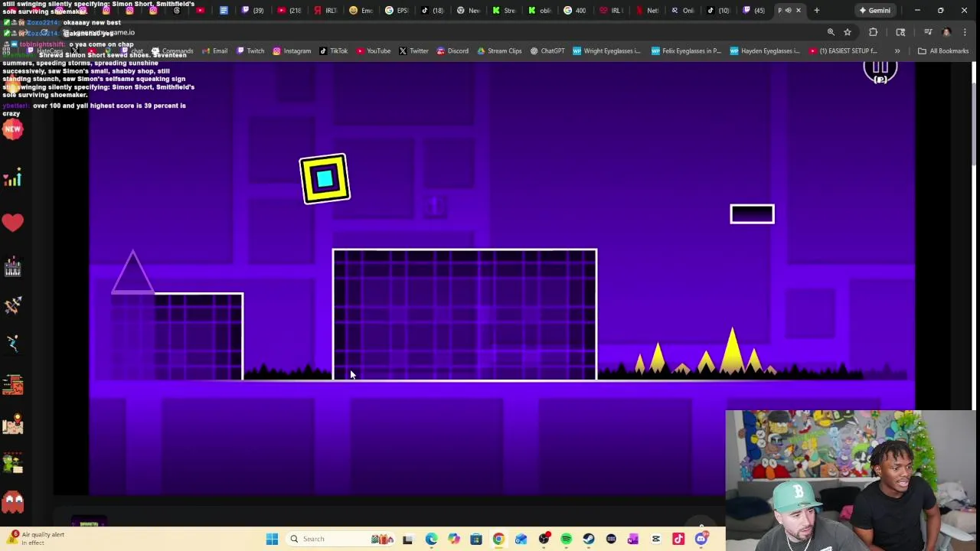980x551 pixels.
Task: Click the webcam overlay thumbnail
Action: click(851, 481)
